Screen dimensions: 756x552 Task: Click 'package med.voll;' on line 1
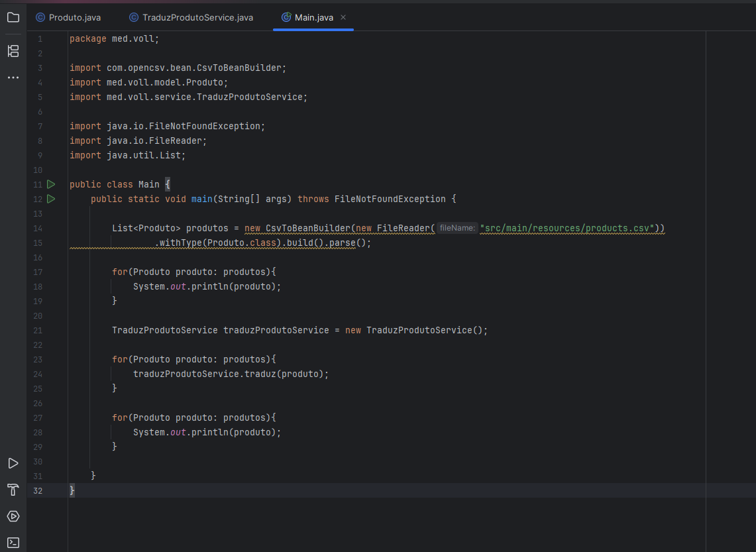click(114, 38)
